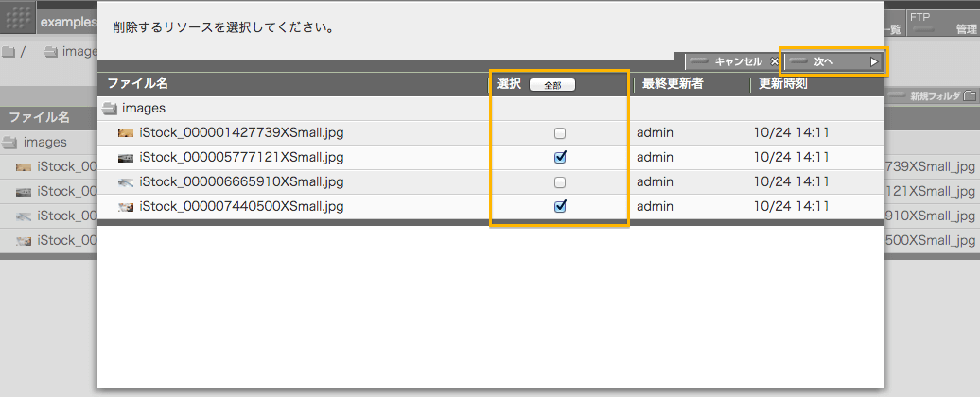The width and height of the screenshot is (980, 397).
Task: Check the box for iStock_000006665910XSmall.jpg
Action: coord(560,182)
